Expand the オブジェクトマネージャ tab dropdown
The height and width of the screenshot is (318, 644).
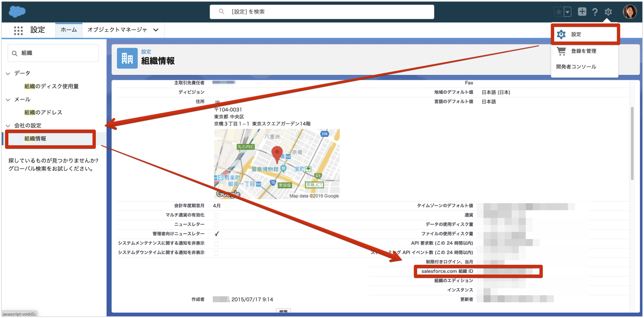(x=156, y=30)
